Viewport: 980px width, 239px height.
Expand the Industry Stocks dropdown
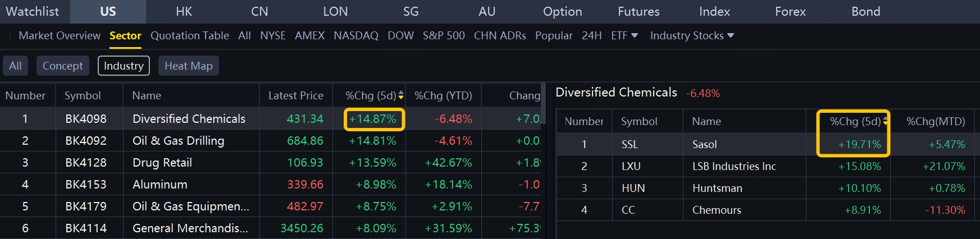tap(731, 35)
